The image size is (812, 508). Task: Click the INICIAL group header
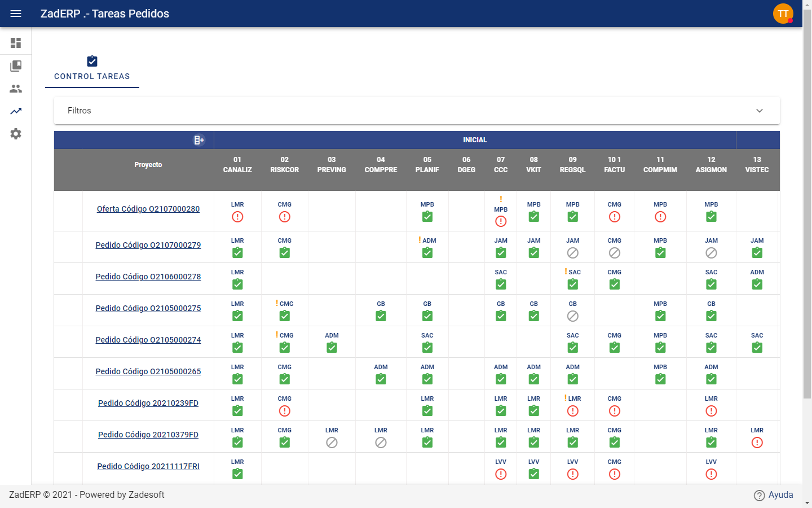(475, 140)
